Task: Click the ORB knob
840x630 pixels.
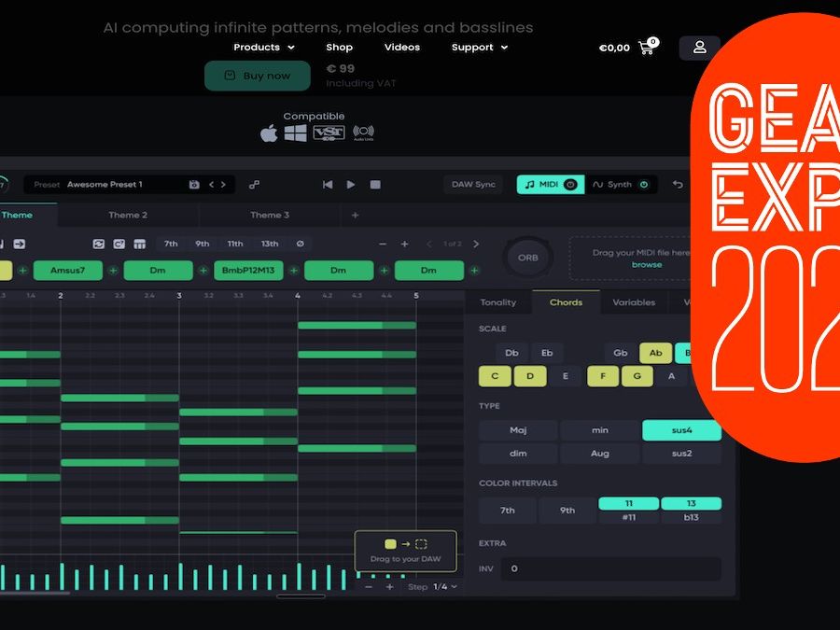Action: (527, 258)
